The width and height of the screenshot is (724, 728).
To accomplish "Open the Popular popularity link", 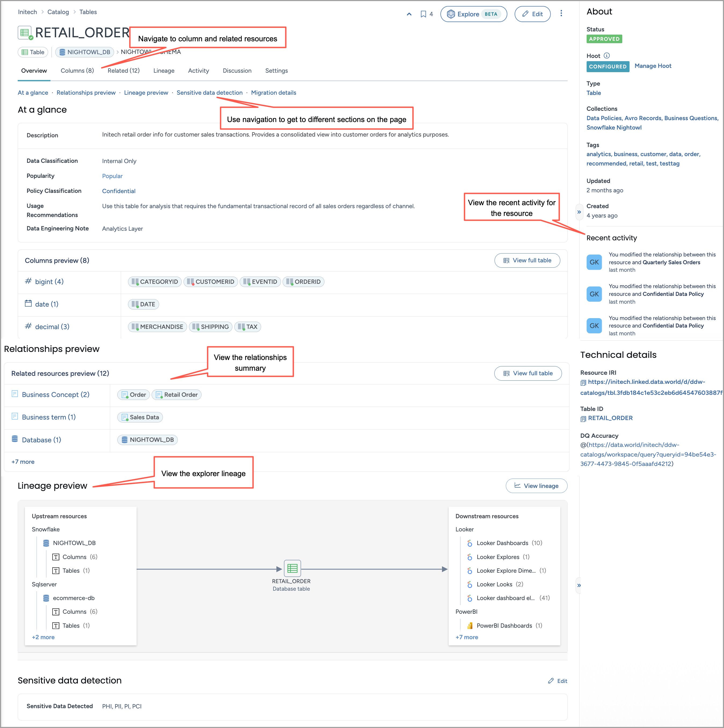I will pos(112,176).
